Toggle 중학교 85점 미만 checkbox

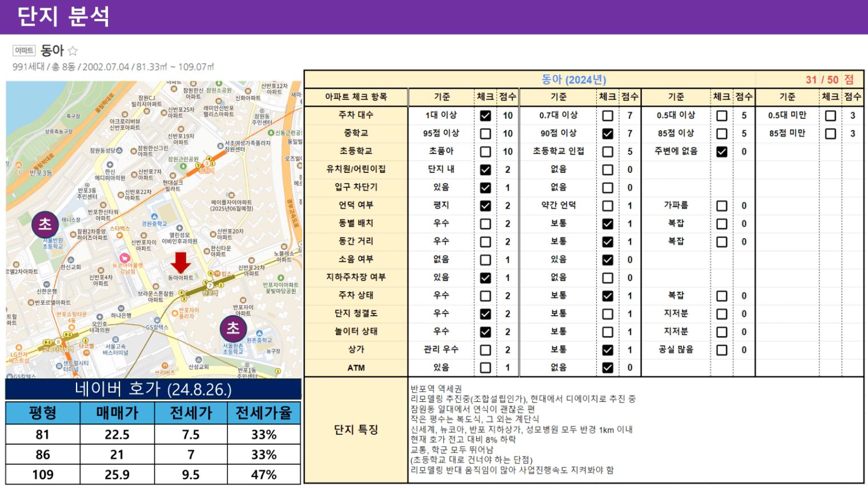tap(830, 134)
